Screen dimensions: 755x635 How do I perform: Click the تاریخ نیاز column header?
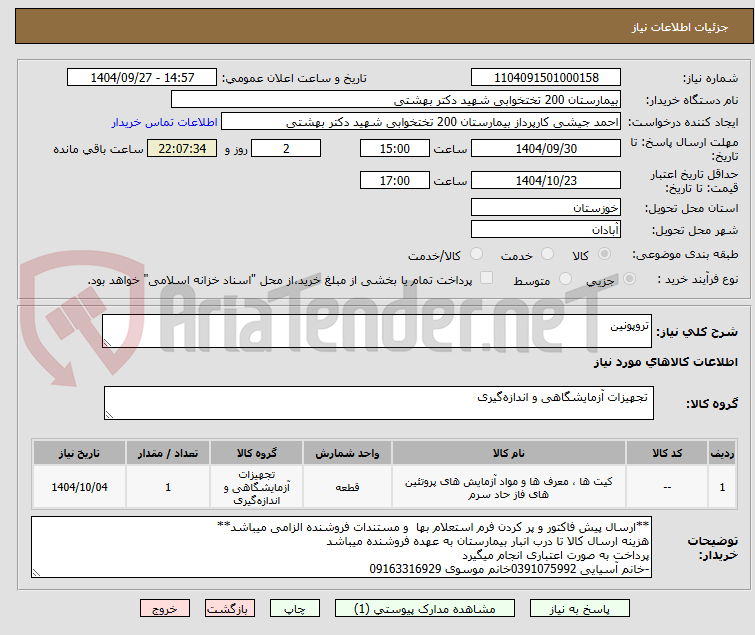click(79, 453)
